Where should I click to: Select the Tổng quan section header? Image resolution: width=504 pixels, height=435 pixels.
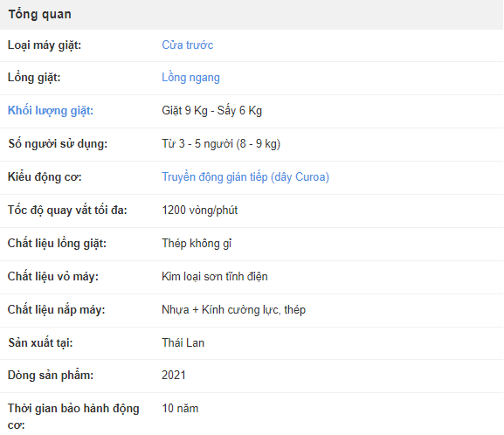pos(39,15)
